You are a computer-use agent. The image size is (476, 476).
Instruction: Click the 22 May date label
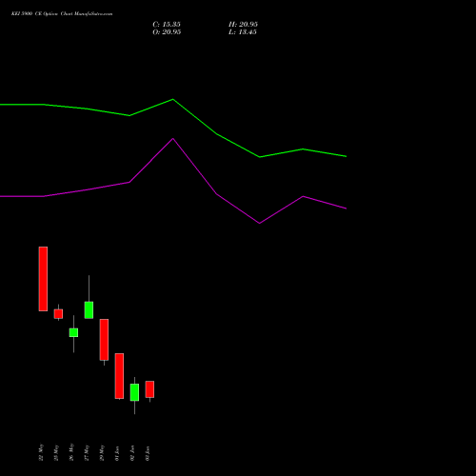[x=41, y=452]
